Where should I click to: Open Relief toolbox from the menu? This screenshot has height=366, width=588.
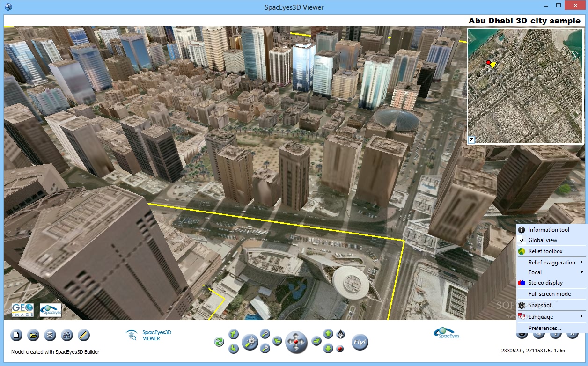(x=551, y=251)
